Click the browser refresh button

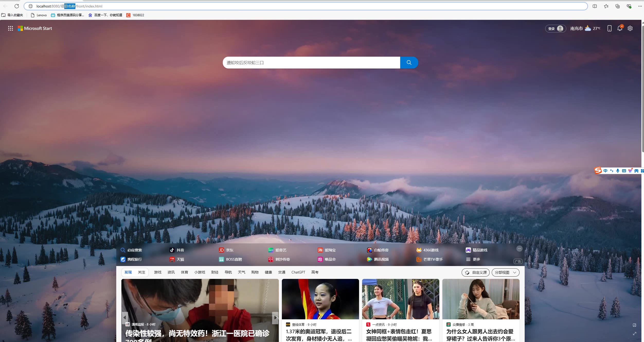pos(17,6)
